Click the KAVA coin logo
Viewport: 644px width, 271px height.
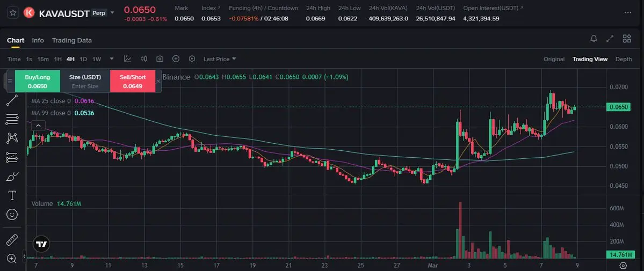point(28,13)
